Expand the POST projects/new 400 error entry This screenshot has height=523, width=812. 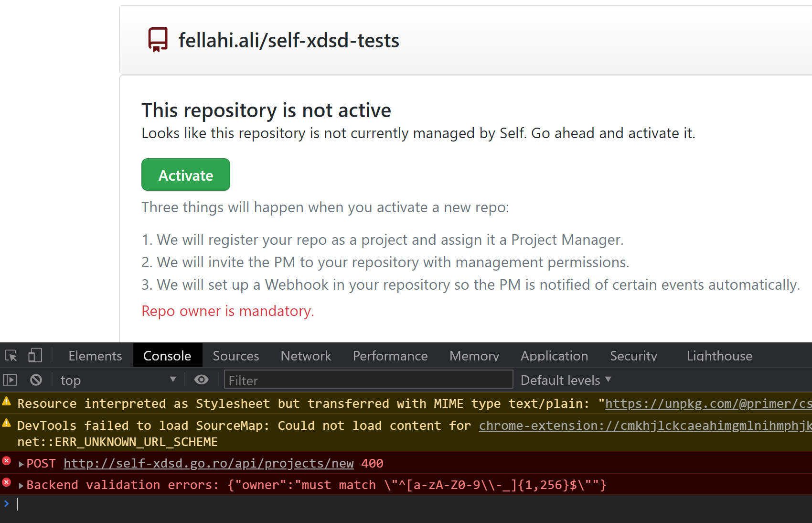coord(21,463)
